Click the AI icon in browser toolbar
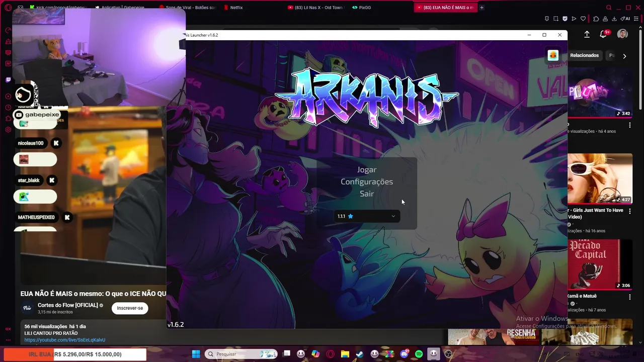 (625, 19)
